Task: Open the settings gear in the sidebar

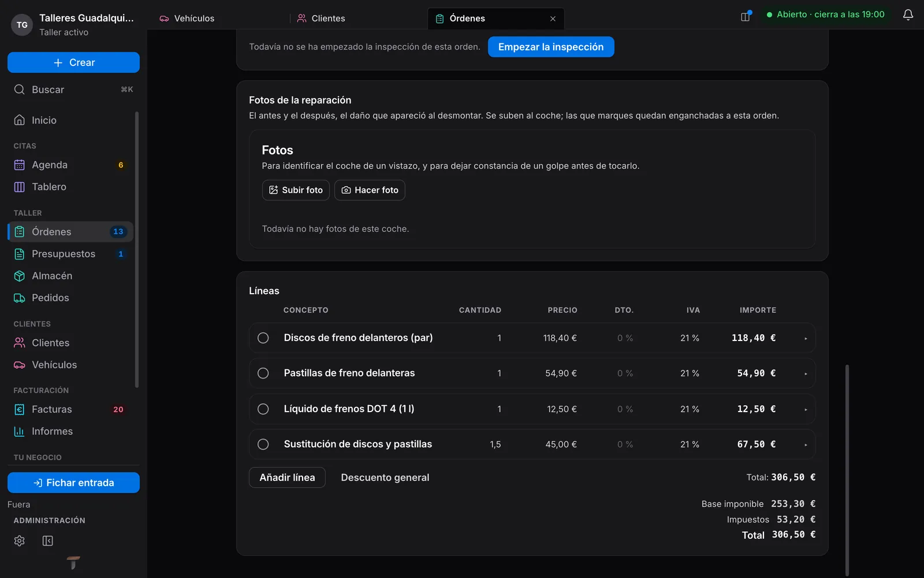Action: pyautogui.click(x=20, y=540)
